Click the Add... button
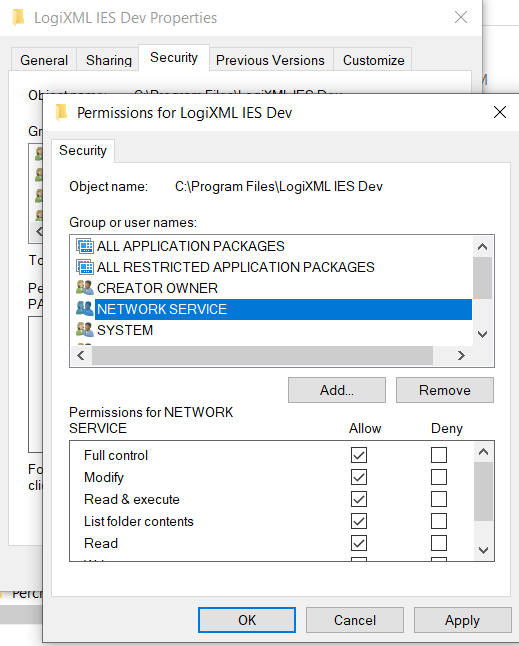519x646 pixels. click(337, 390)
